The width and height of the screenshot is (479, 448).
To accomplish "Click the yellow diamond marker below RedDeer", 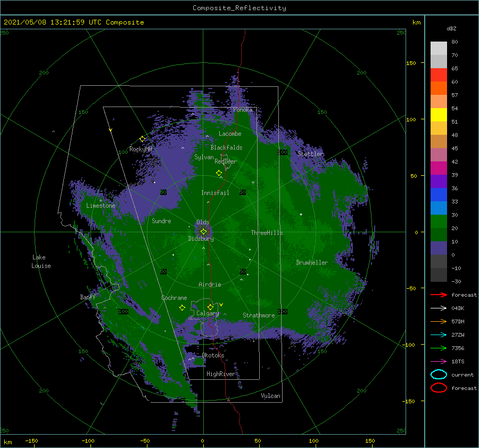I will pyautogui.click(x=219, y=173).
